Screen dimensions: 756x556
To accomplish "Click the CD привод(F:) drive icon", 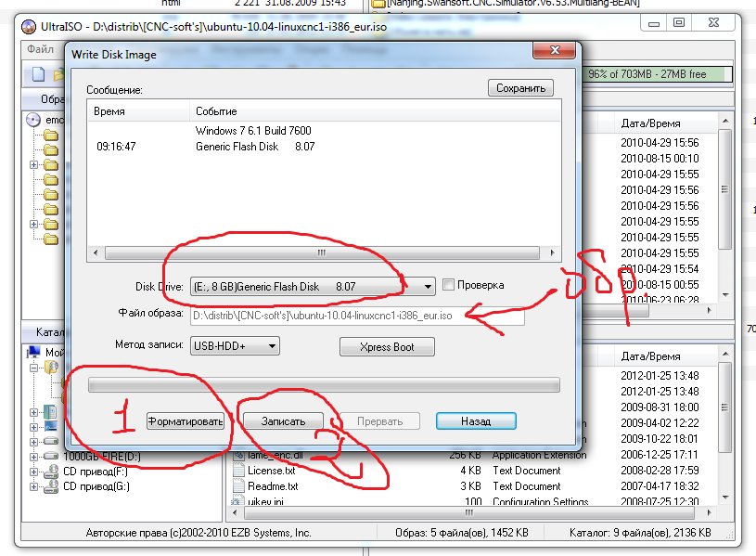I will 51,472.
